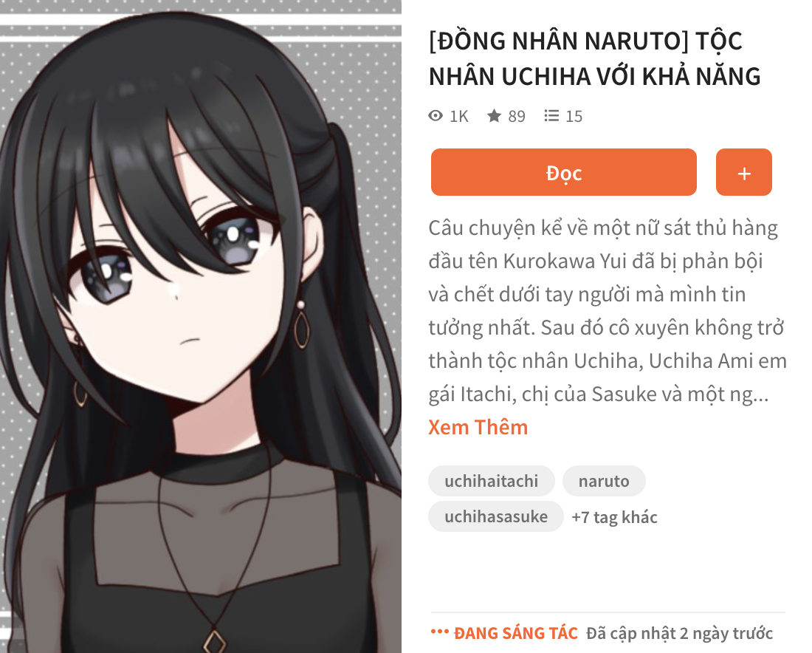Click the ĐANG SÁNG TÁC status label

pos(516,633)
